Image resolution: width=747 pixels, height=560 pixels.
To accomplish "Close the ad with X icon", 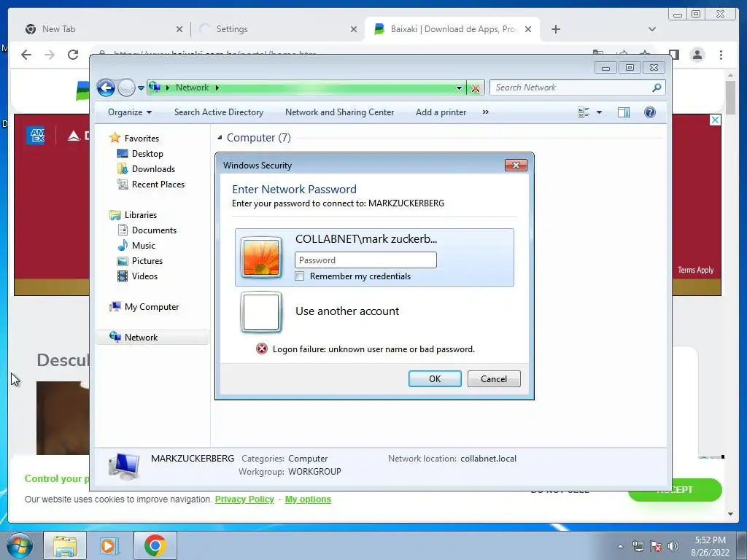I will [715, 120].
